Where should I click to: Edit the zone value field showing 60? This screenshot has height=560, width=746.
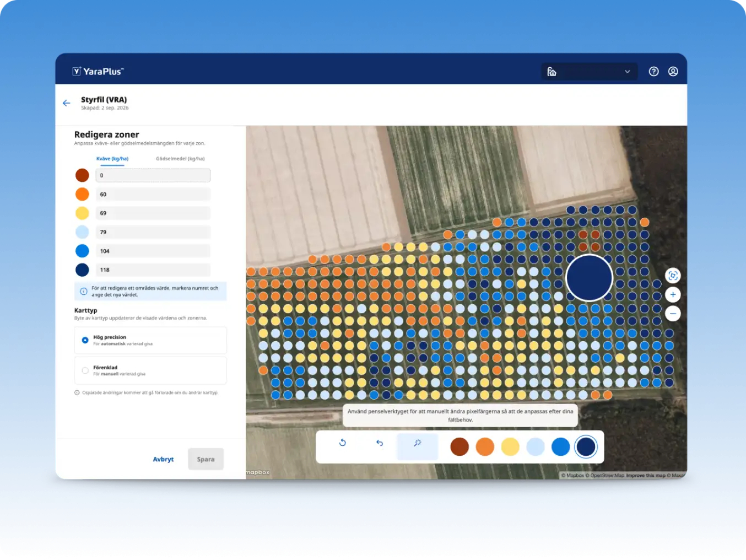point(153,194)
